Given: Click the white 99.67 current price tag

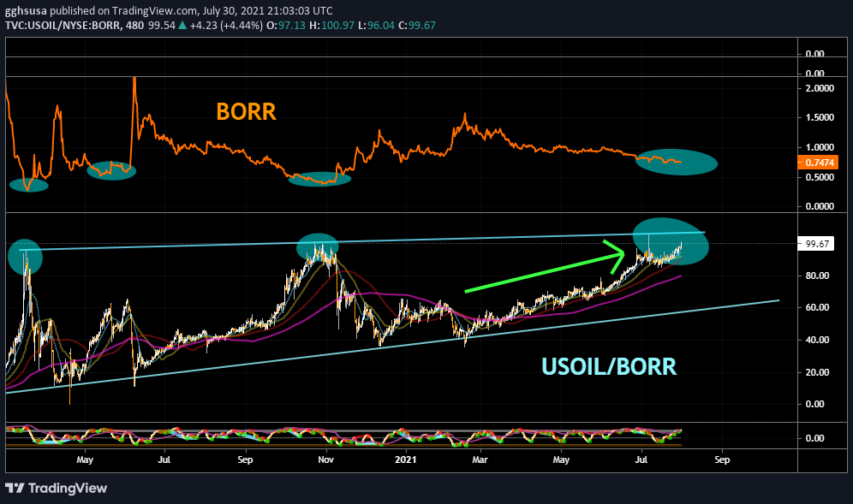Looking at the screenshot, I should (x=816, y=244).
